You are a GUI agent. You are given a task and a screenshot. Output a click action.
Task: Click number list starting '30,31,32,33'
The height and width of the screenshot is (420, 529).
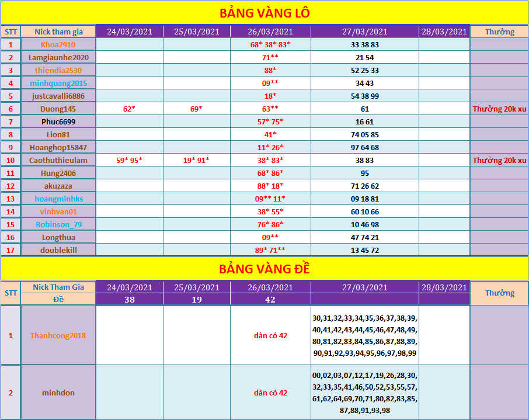coord(365,335)
